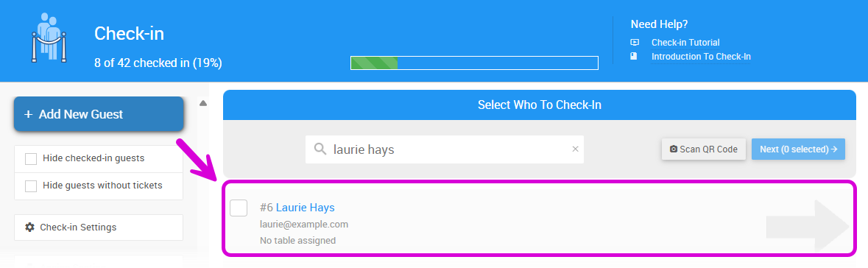Click the book icon beside Introduction To Check-In
868x268 pixels.
[x=635, y=57]
